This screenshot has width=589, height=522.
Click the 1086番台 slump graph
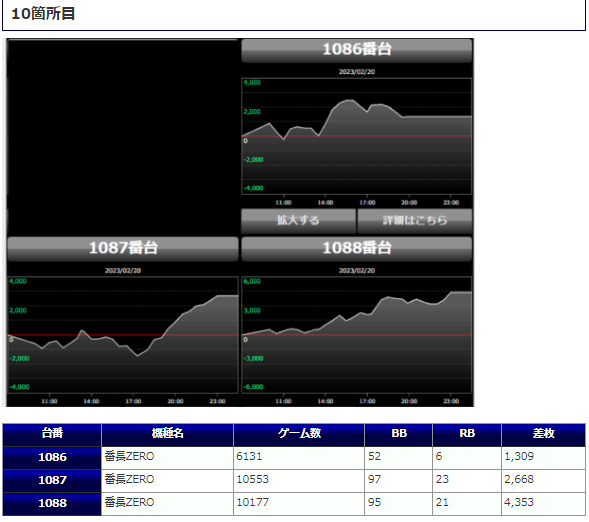click(x=356, y=136)
